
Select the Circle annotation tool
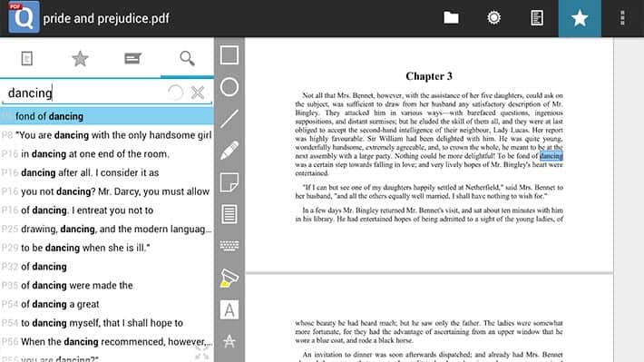coord(229,87)
